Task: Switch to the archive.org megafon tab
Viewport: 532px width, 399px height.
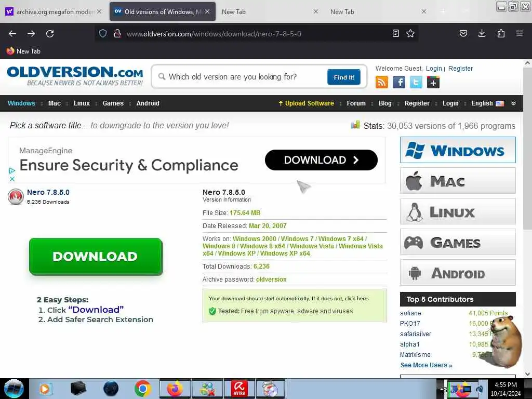Action: pos(54,11)
